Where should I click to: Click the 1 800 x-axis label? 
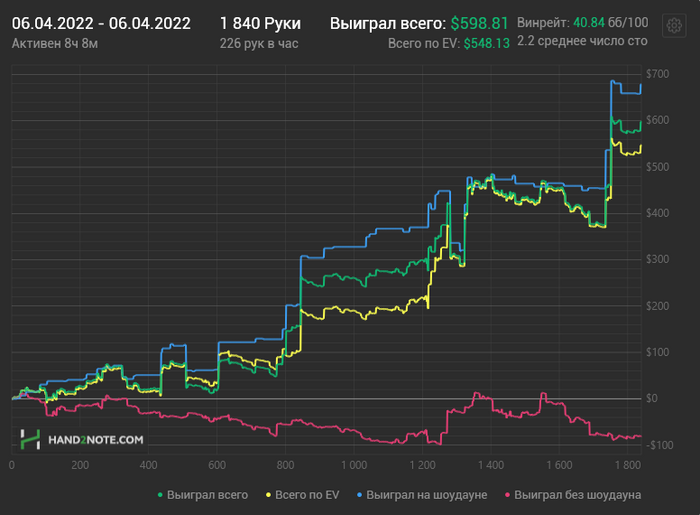click(x=628, y=465)
